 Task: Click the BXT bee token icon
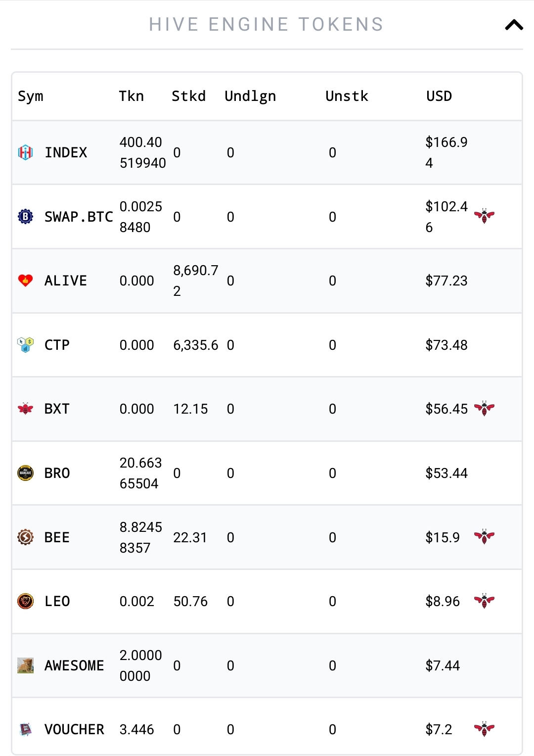pyautogui.click(x=25, y=409)
